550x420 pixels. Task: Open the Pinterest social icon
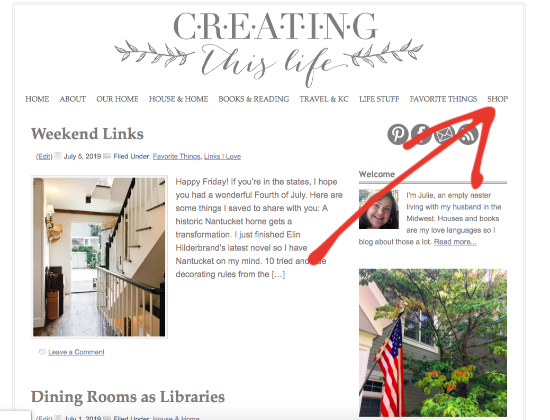click(397, 134)
